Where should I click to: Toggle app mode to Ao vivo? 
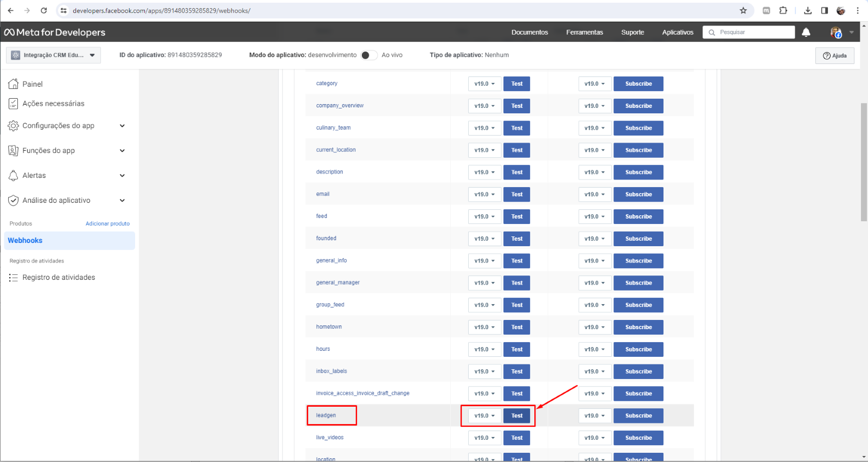click(x=369, y=55)
